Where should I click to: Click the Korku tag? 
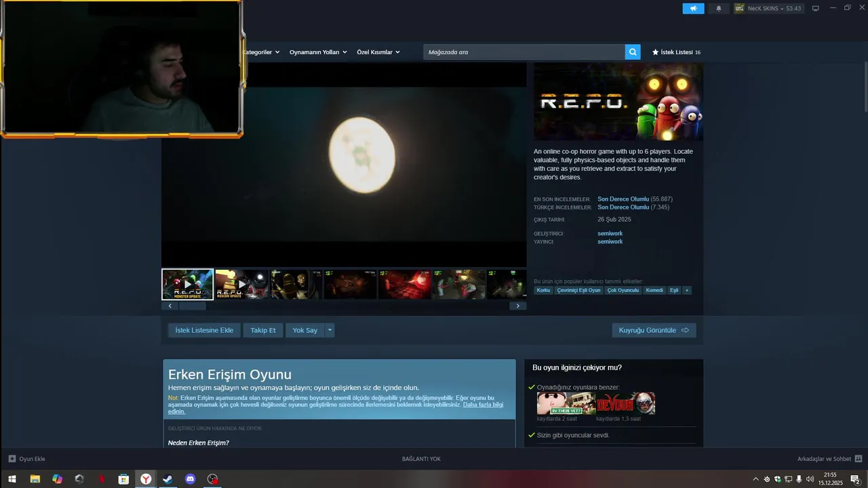coord(544,290)
